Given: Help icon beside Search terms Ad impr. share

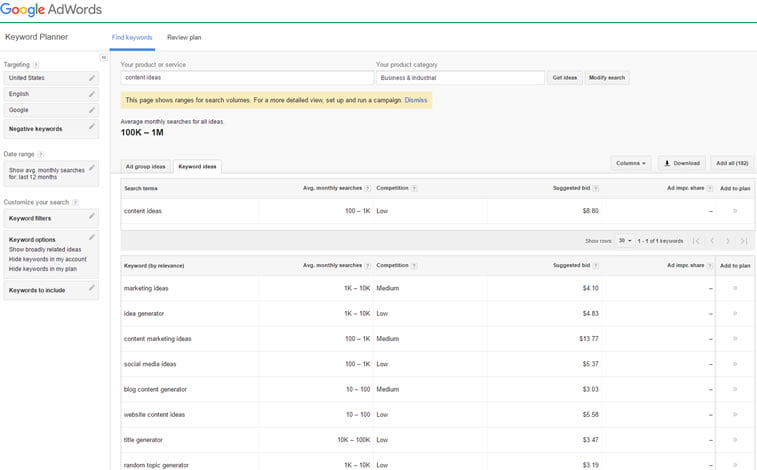Looking at the screenshot, I should 709,188.
